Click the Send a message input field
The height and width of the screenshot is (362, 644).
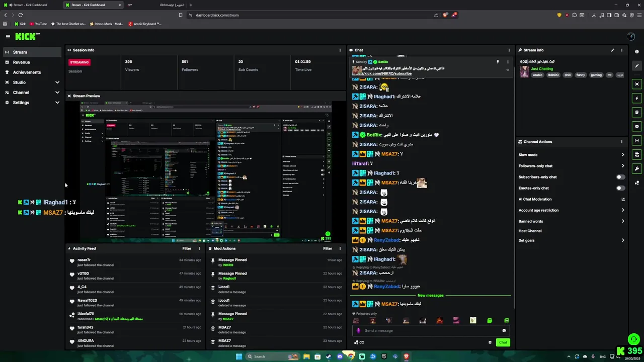pos(431,331)
